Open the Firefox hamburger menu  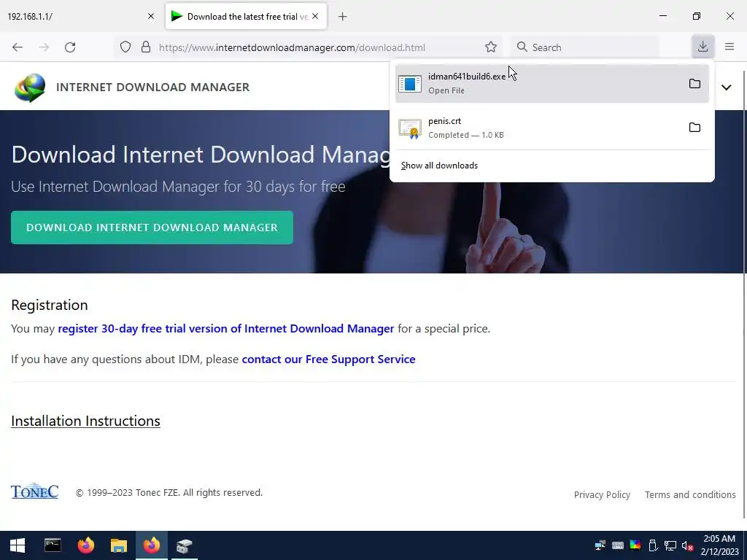[x=729, y=47]
